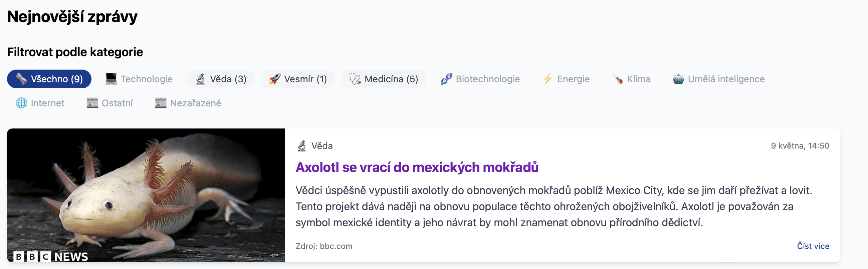Switch to the Medicína (5) filter tab

[384, 79]
